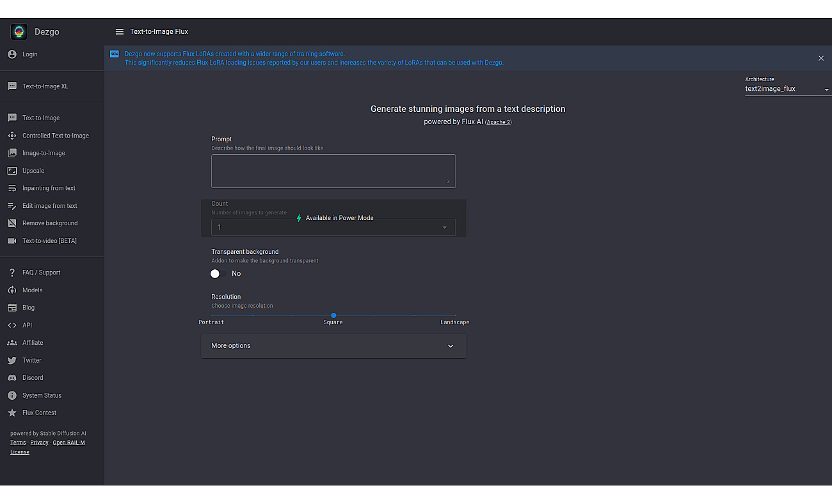The width and height of the screenshot is (832, 504).
Task: Click into the Prompt text area
Action: 333,171
